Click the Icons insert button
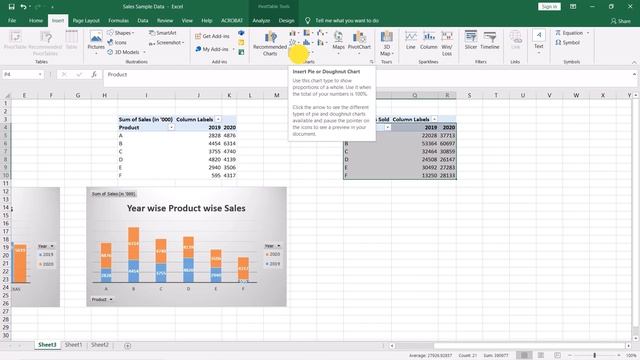The height and width of the screenshot is (360, 640). pos(117,42)
